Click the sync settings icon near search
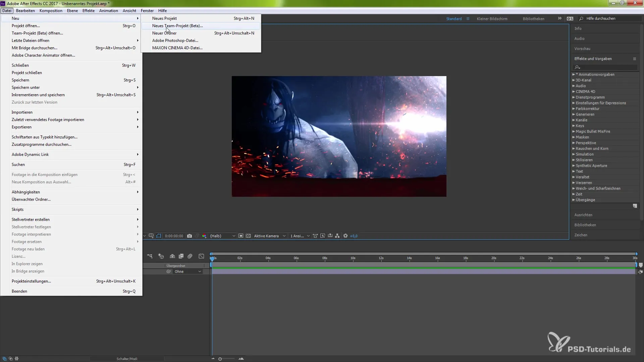The width and height of the screenshot is (644, 362). click(570, 19)
